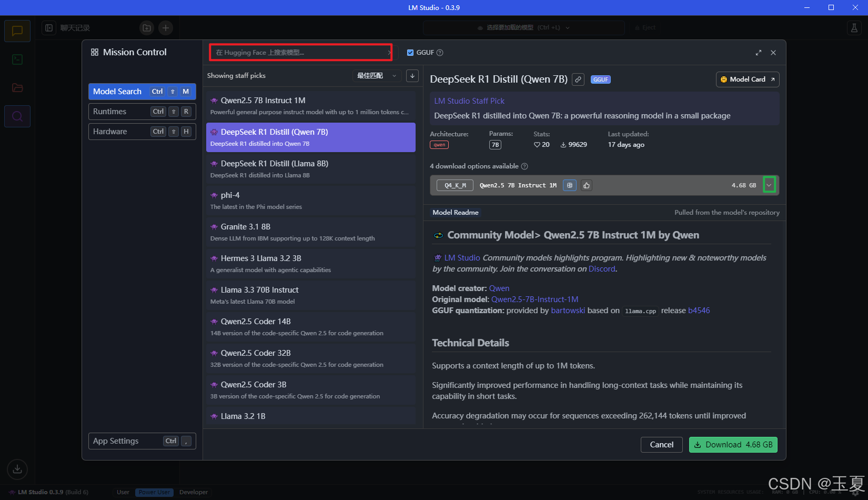
Task: Open the sort order dropdown
Action: tap(377, 76)
